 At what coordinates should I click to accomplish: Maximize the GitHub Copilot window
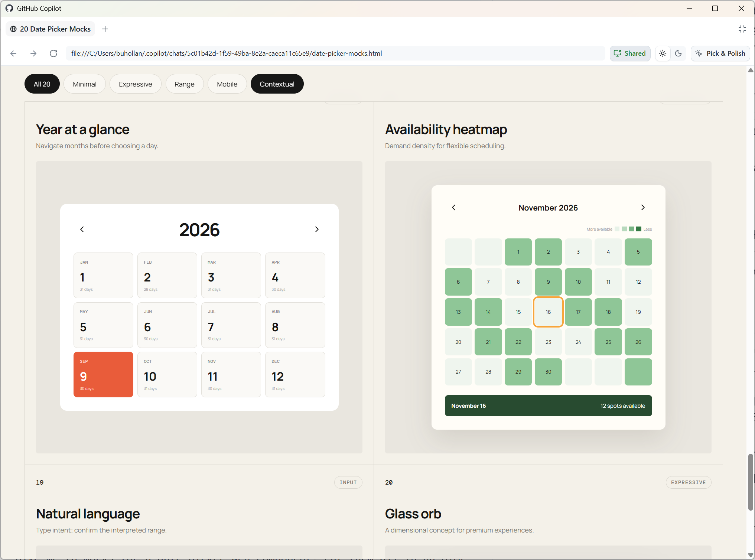pos(715,8)
